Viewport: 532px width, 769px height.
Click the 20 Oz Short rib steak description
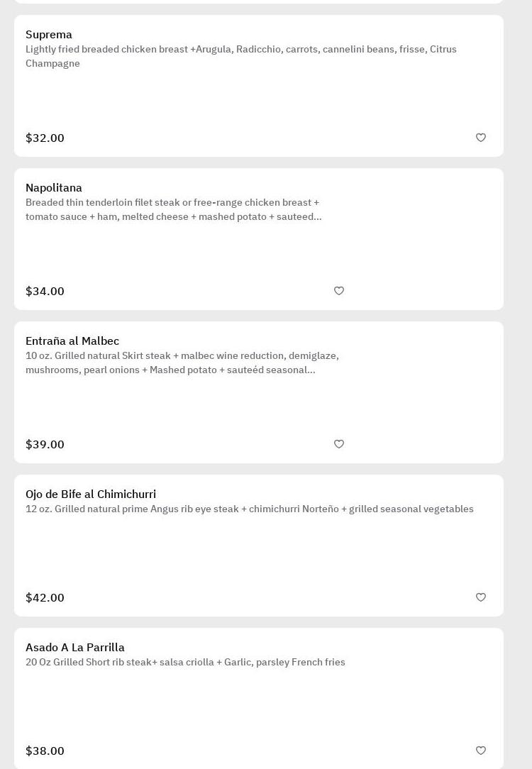[185, 663]
